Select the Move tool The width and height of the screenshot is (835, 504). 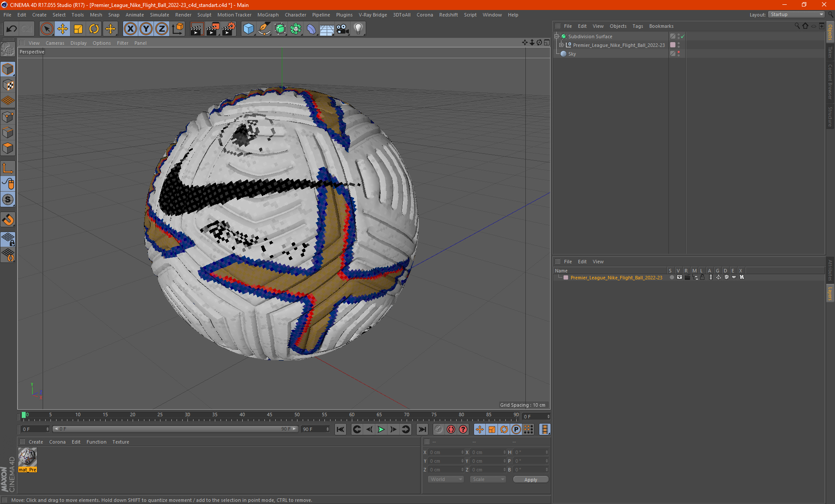tap(63, 29)
